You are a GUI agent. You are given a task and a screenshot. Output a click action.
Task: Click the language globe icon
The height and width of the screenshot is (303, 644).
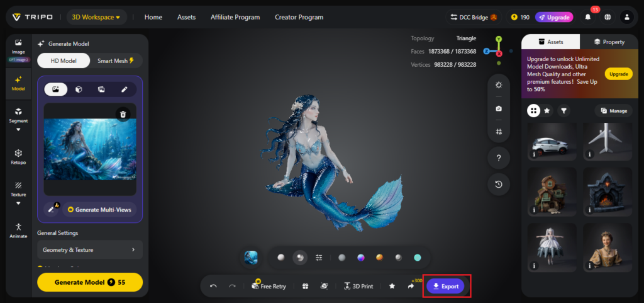click(x=608, y=17)
